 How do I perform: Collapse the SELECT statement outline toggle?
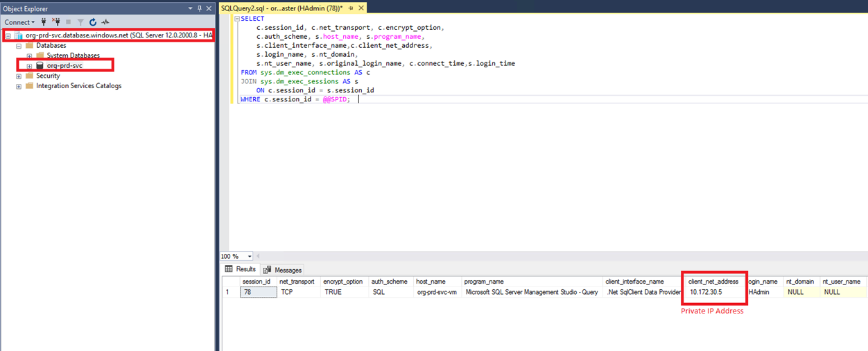pyautogui.click(x=236, y=19)
